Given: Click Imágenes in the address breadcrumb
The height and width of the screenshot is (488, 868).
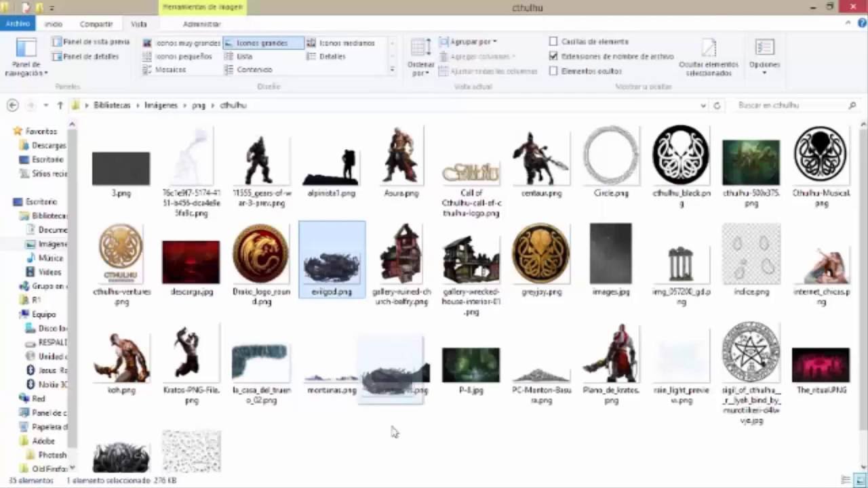Looking at the screenshot, I should tap(161, 105).
